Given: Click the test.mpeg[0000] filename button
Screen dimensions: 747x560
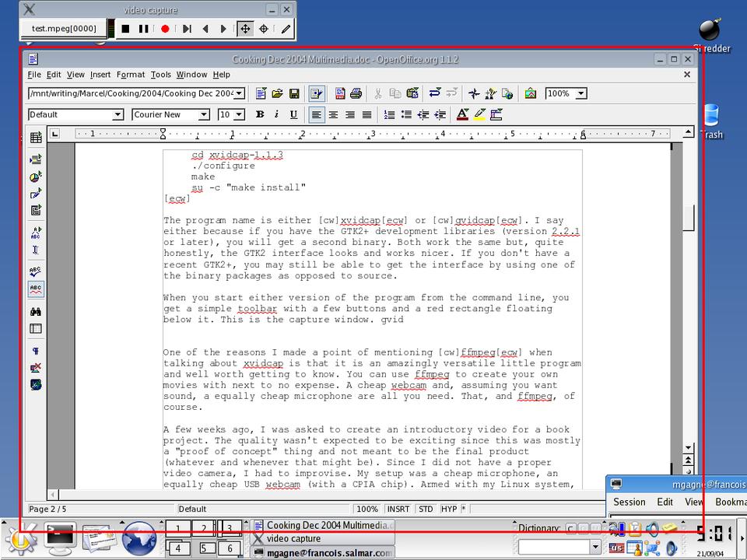Looking at the screenshot, I should (x=64, y=29).
